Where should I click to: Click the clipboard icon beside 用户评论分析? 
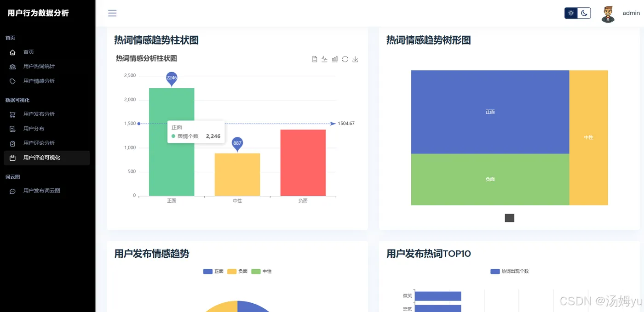coord(13,143)
